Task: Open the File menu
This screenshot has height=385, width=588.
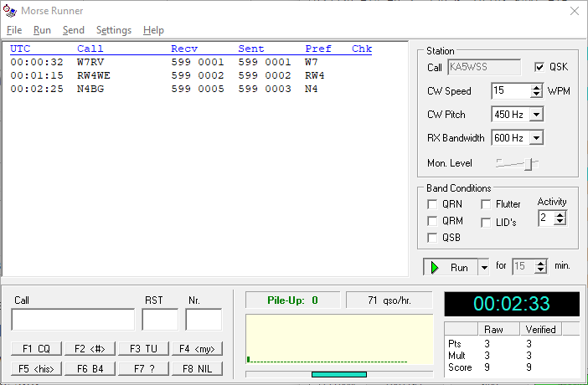Action: pos(14,30)
